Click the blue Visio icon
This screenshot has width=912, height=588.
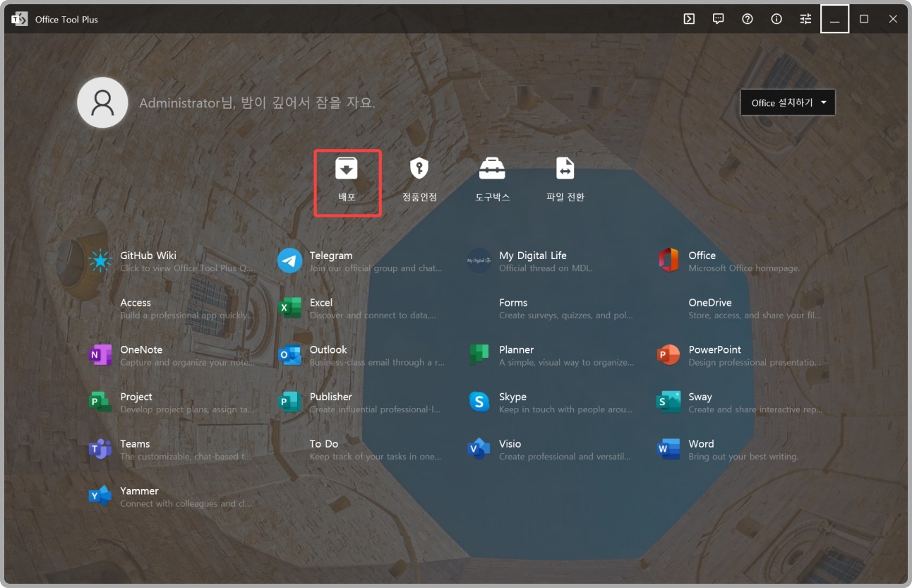pos(479,450)
